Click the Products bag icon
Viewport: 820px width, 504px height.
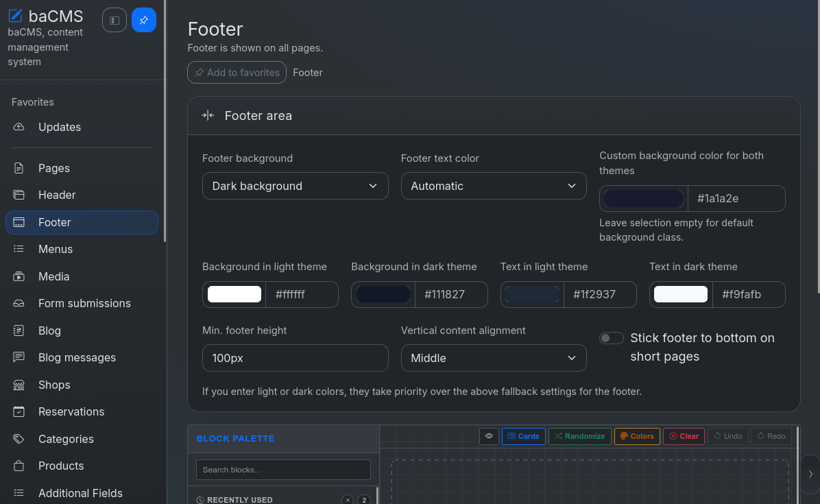pyautogui.click(x=19, y=466)
